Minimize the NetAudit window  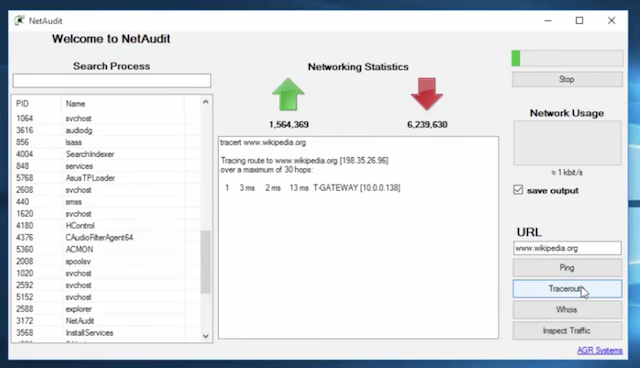(548, 20)
